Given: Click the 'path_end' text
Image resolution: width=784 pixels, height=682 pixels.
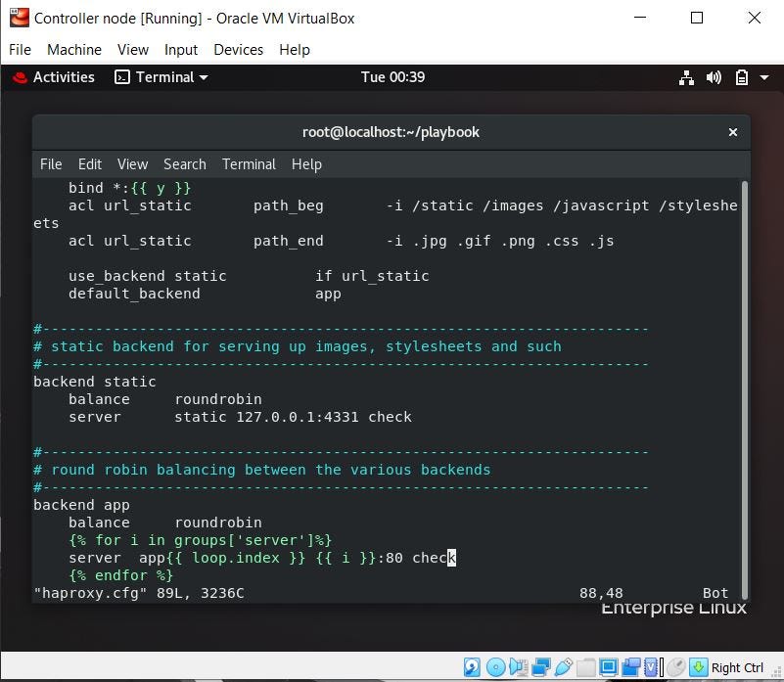Looking at the screenshot, I should pos(289,241).
